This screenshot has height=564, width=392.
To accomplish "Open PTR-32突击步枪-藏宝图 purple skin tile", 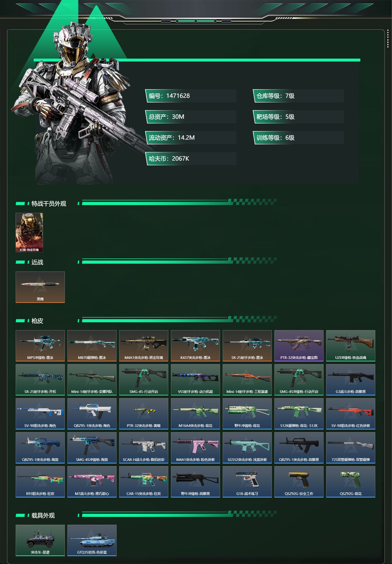I will pos(299,346).
